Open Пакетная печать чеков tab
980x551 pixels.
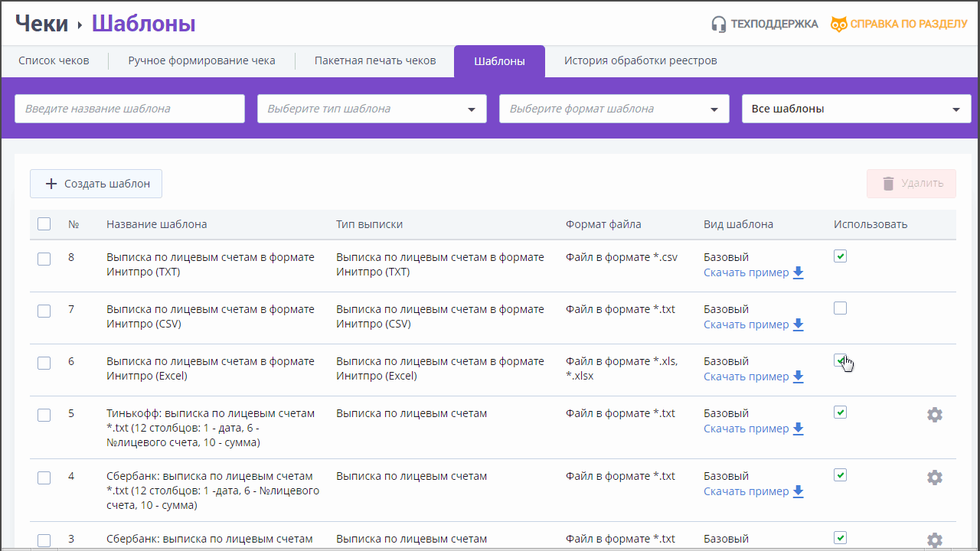coord(375,60)
